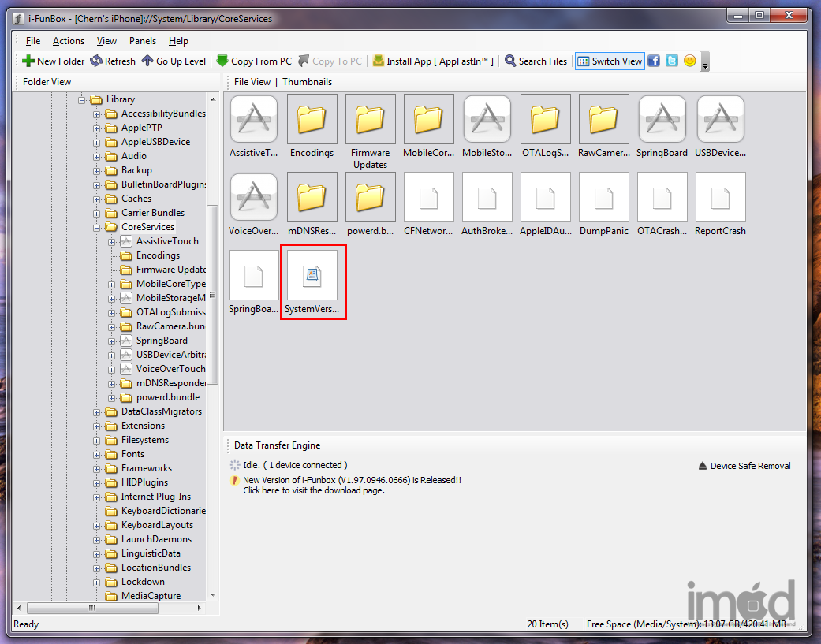This screenshot has height=644, width=821.
Task: Switch to Thumbnails view tab
Action: [x=307, y=82]
